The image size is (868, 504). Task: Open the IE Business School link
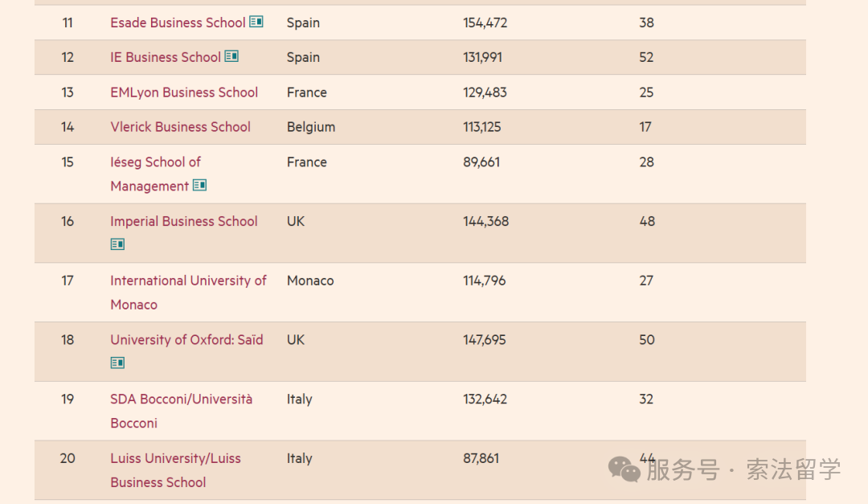click(x=166, y=58)
